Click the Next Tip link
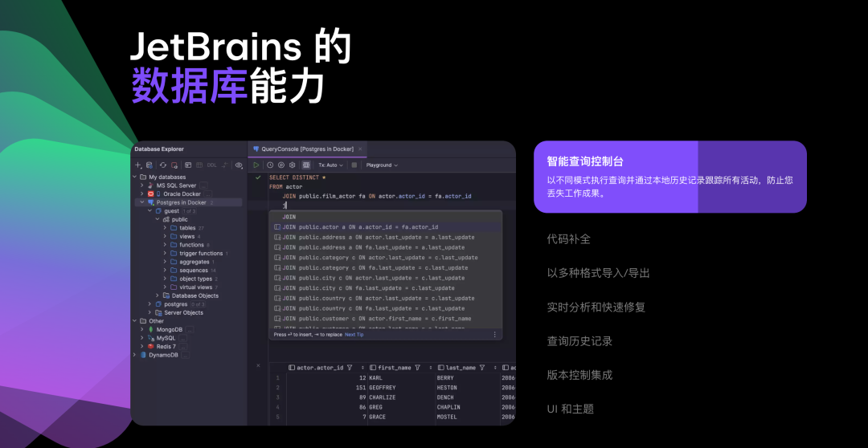 [354, 335]
